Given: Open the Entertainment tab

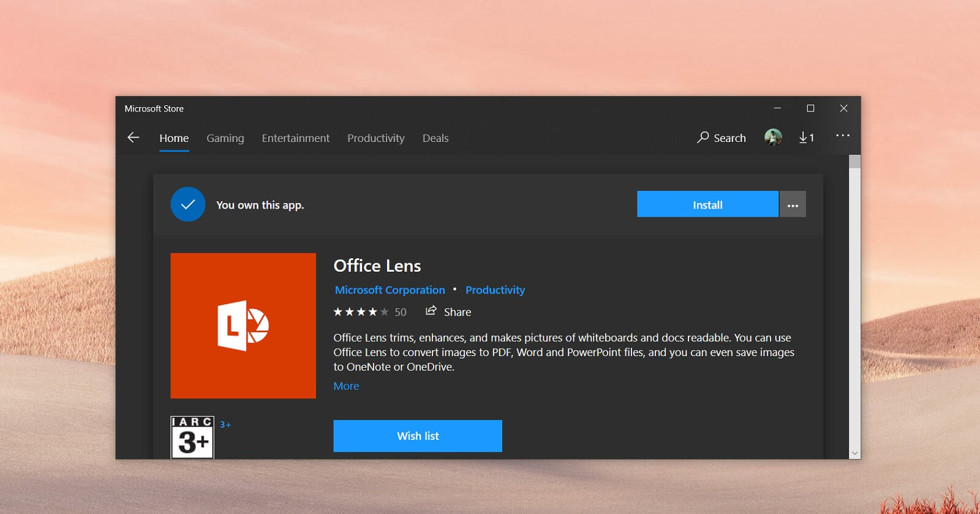Looking at the screenshot, I should pos(296,138).
